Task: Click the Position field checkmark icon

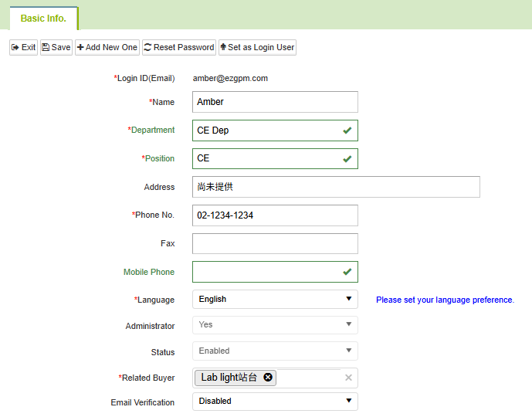Action: pos(347,159)
